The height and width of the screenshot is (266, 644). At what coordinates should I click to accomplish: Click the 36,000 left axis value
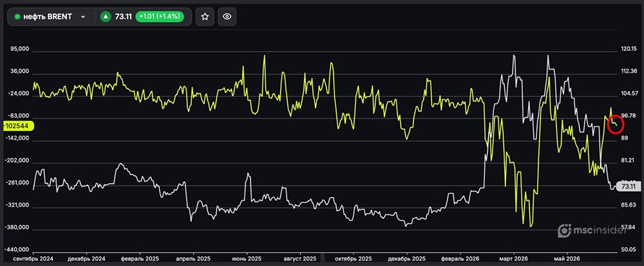pos(20,71)
